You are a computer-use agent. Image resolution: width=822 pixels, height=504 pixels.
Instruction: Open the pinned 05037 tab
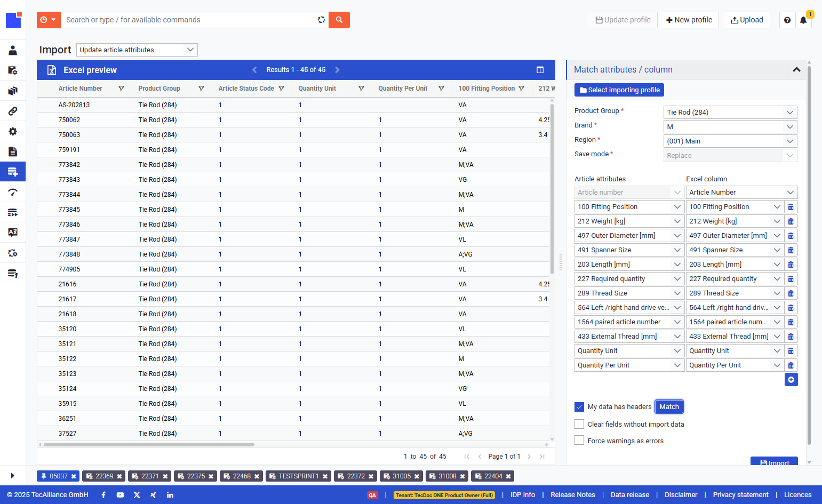tap(58, 476)
